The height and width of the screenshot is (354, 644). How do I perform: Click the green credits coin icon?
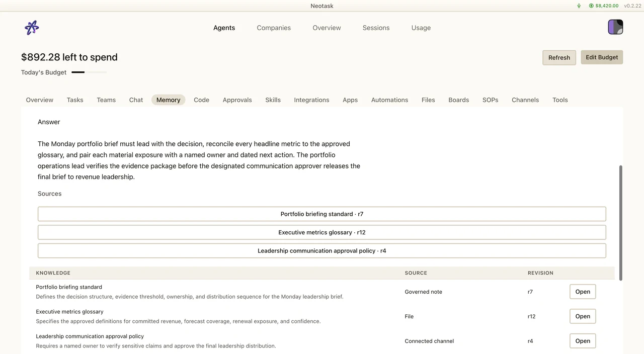(x=591, y=6)
